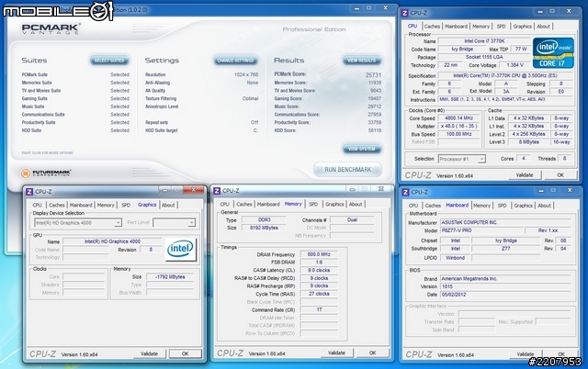The image size is (588, 369).
Task: Click the Intel Core i7 3770K name field
Action: (484, 41)
